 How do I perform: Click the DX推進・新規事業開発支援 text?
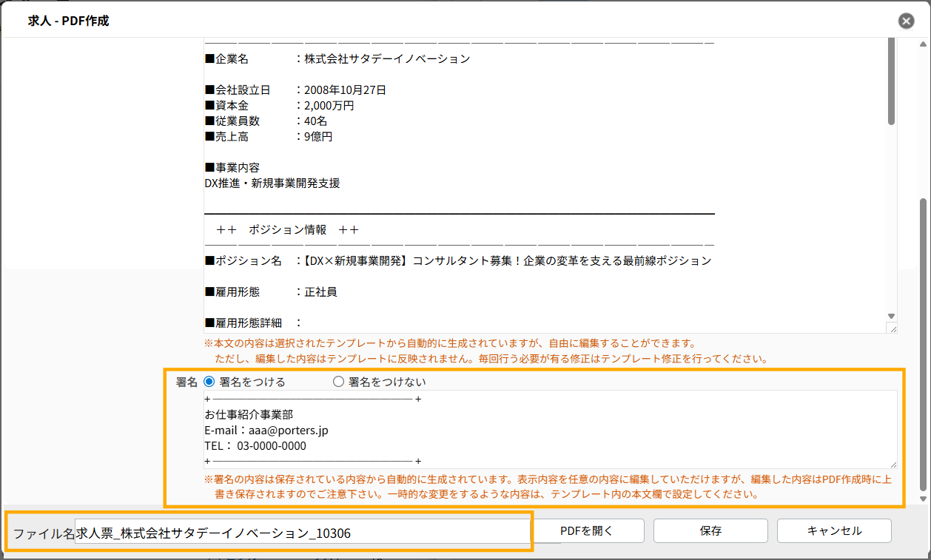(272, 183)
